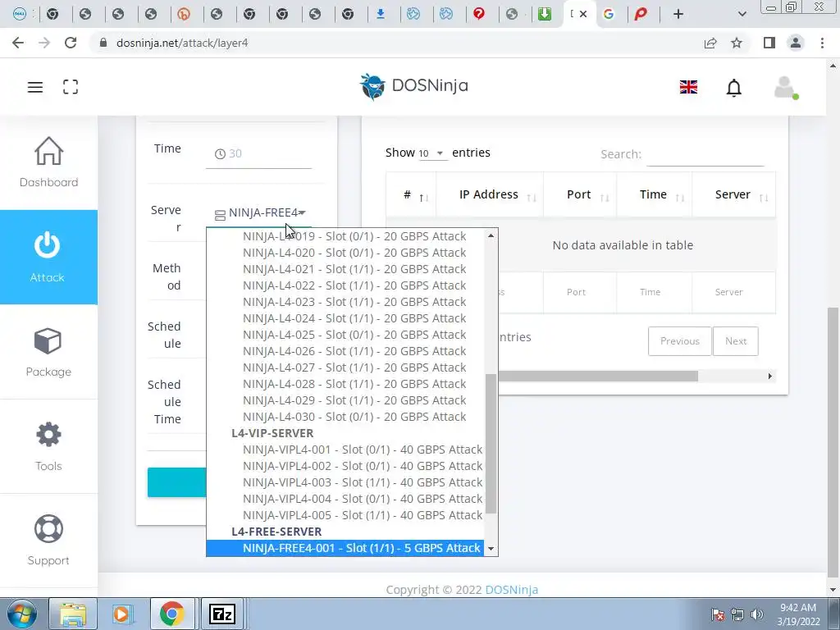The height and width of the screenshot is (630, 840).
Task: Bookmark this page with star icon
Action: coord(737,43)
